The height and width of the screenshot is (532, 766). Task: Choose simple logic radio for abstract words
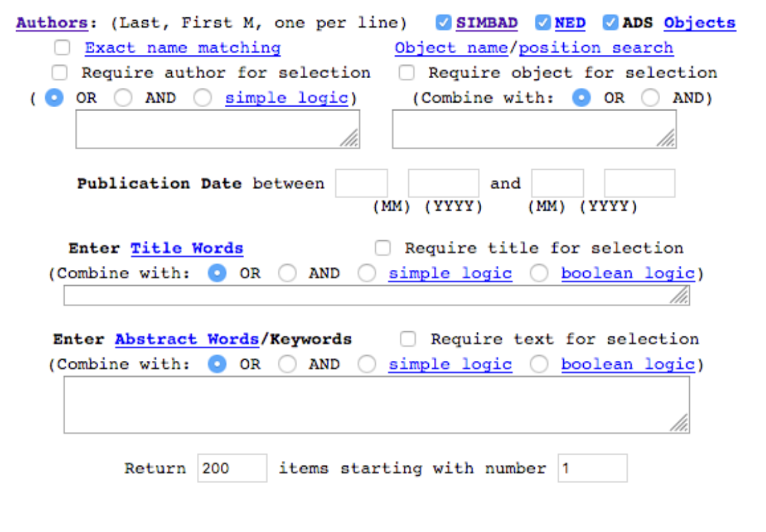(366, 365)
